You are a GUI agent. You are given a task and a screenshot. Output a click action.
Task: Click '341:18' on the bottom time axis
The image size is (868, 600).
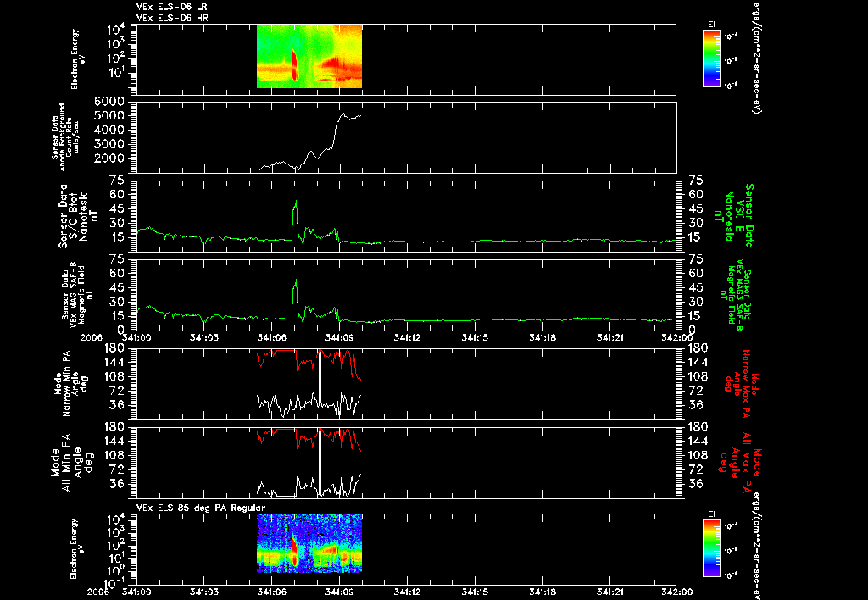(x=542, y=592)
